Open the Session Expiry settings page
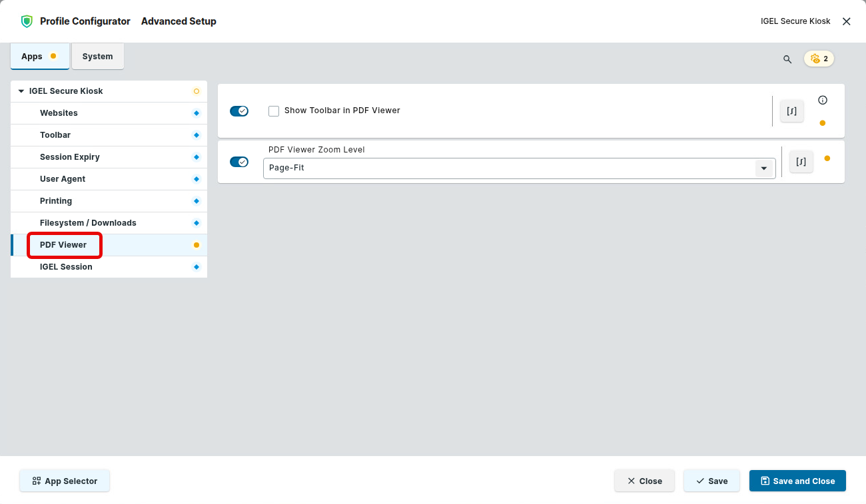The width and height of the screenshot is (866, 504). [70, 157]
